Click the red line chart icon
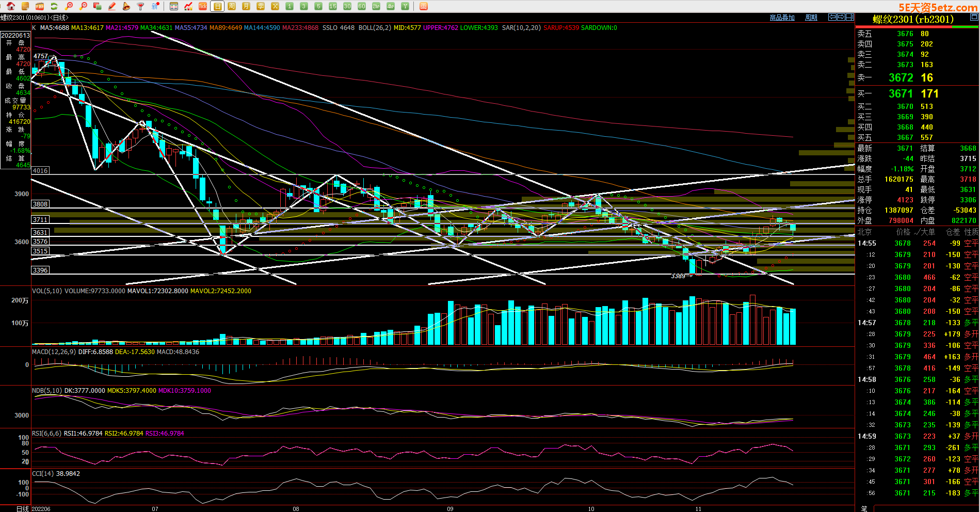 click(188, 6)
